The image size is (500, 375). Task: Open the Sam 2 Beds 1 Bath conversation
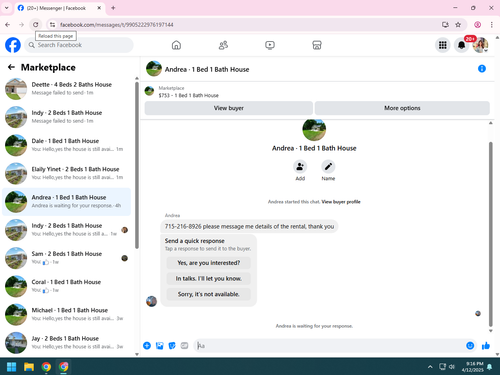click(67, 258)
